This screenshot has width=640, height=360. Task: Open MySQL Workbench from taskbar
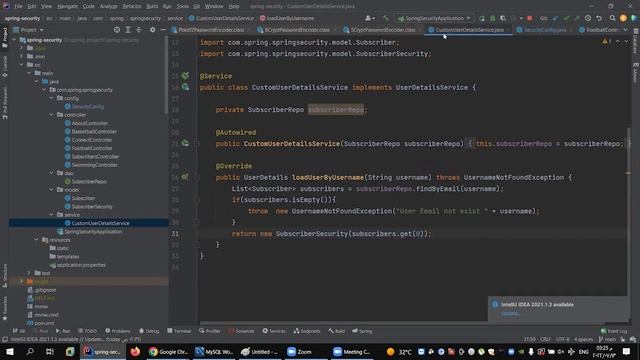click(x=213, y=351)
